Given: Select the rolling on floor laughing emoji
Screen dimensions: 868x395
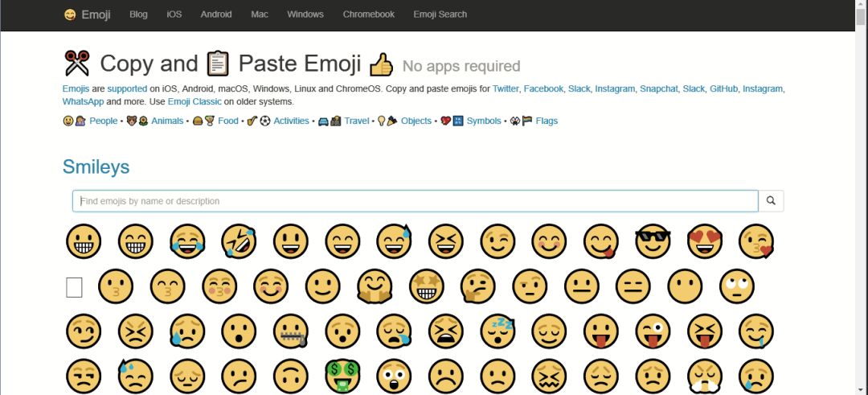Looking at the screenshot, I should (x=240, y=241).
